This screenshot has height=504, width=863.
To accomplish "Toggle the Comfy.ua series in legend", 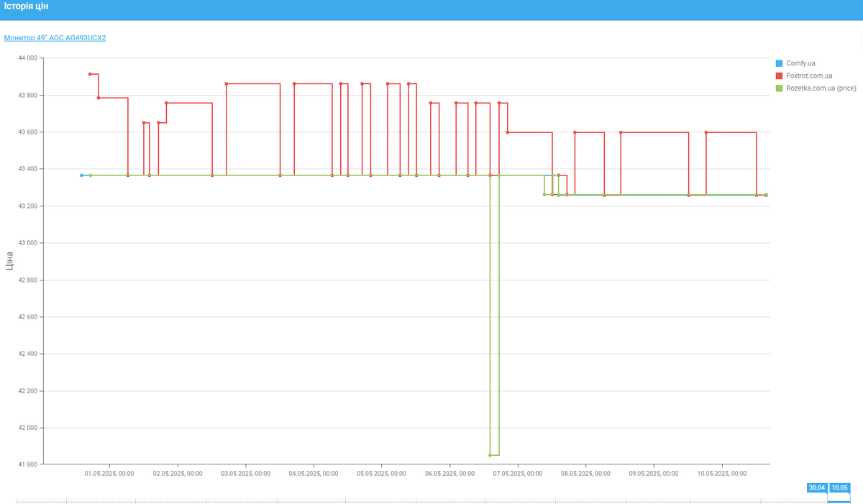I will 800,63.
